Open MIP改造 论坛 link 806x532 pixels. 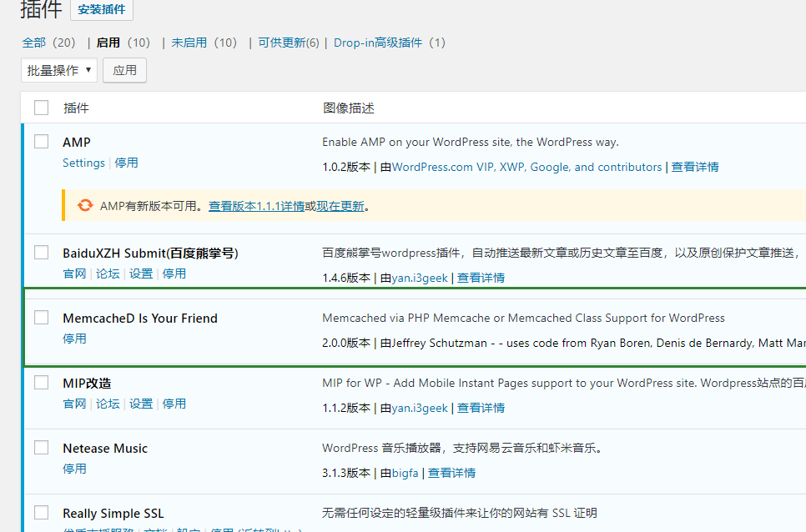108,404
